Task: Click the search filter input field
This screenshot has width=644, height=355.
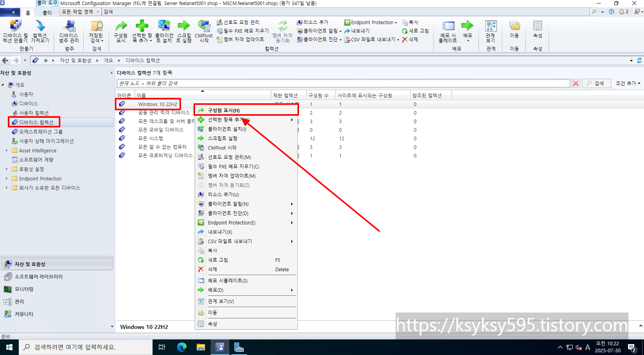Action: click(343, 83)
